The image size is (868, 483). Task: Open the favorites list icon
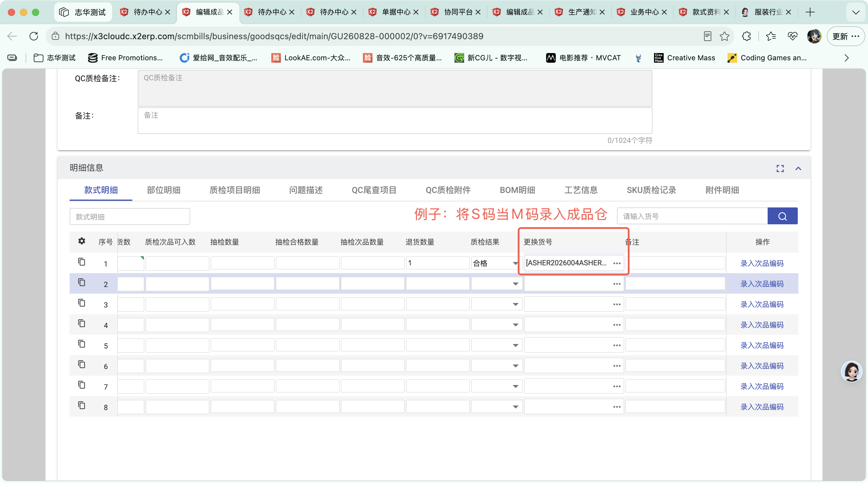(771, 36)
